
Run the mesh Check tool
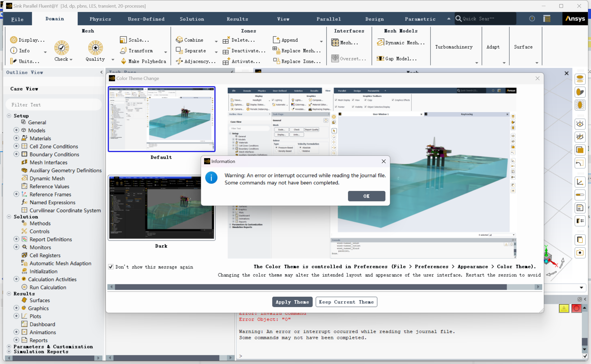coord(61,51)
